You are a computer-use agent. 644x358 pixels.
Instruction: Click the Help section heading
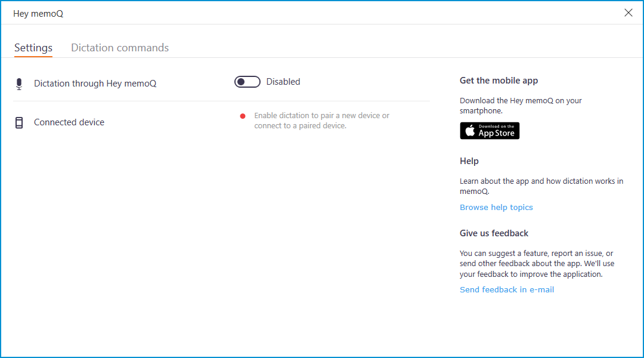469,161
